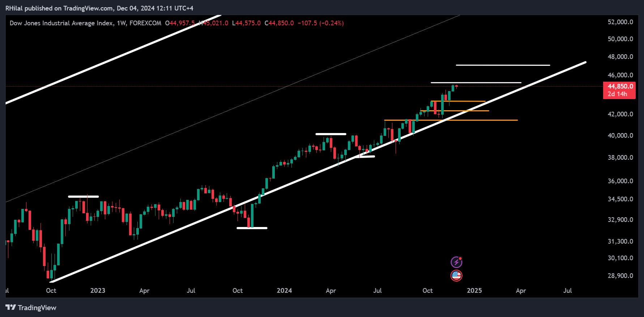Click the closing value C44,850.0 in the header

click(279, 23)
